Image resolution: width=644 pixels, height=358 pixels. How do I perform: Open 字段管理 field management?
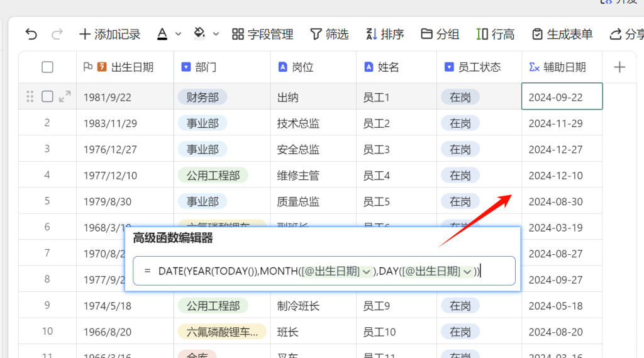262,34
